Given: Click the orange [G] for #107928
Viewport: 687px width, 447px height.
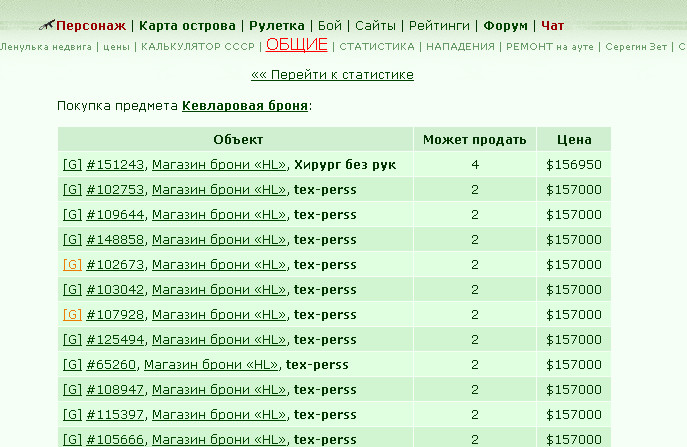Looking at the screenshot, I should click(72, 315).
